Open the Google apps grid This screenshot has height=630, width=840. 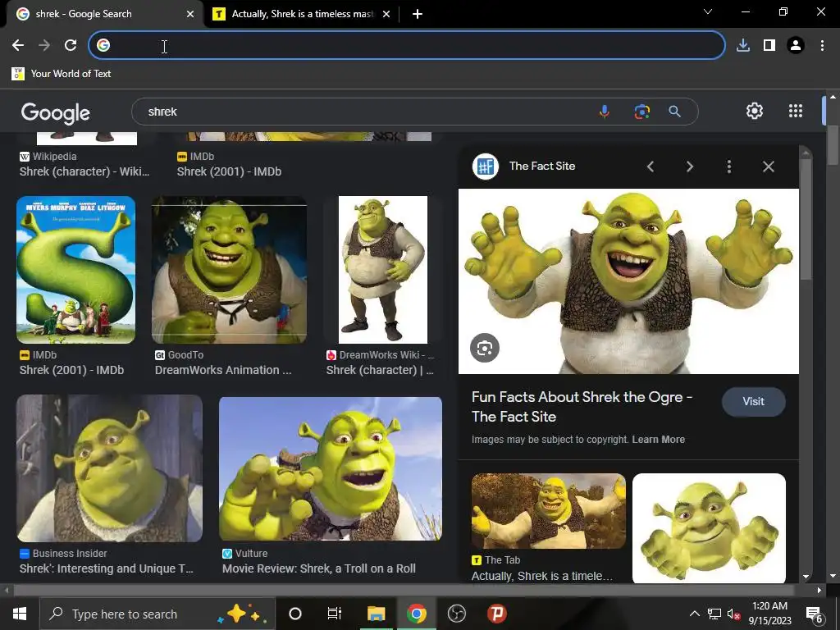coord(796,111)
